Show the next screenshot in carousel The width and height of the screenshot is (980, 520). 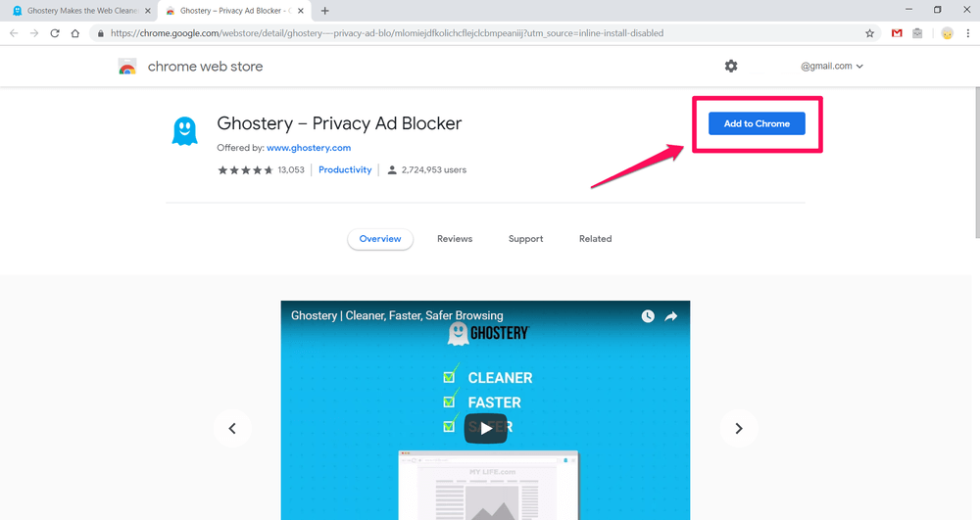click(x=739, y=428)
